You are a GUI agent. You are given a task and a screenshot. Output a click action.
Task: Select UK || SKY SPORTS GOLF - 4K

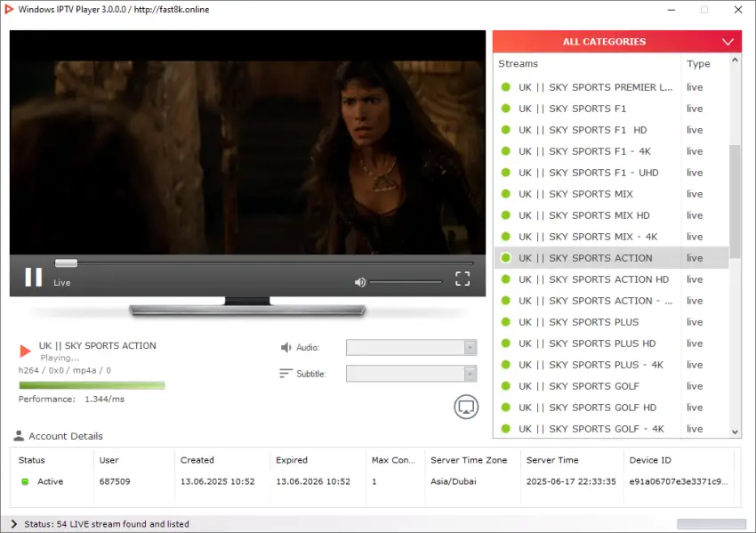click(x=611, y=429)
